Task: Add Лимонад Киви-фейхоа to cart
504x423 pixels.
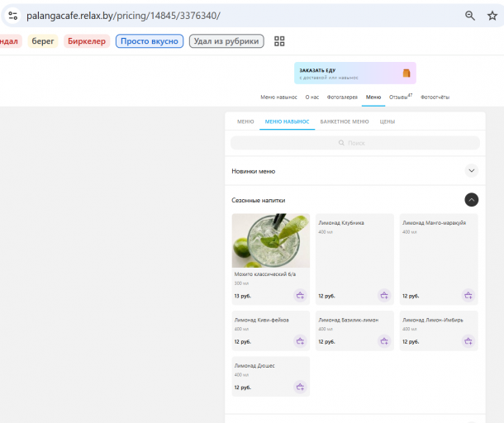Action: point(300,341)
